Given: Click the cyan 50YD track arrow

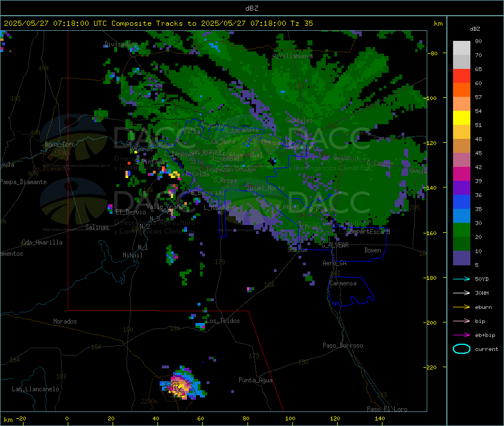Looking at the screenshot, I should tap(461, 279).
